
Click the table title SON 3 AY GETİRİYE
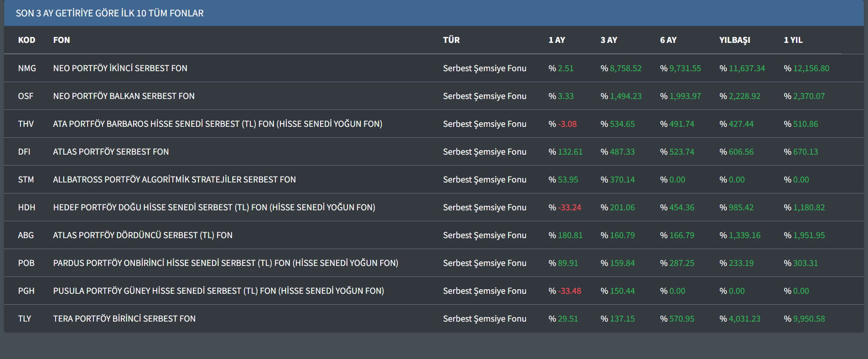[109, 13]
